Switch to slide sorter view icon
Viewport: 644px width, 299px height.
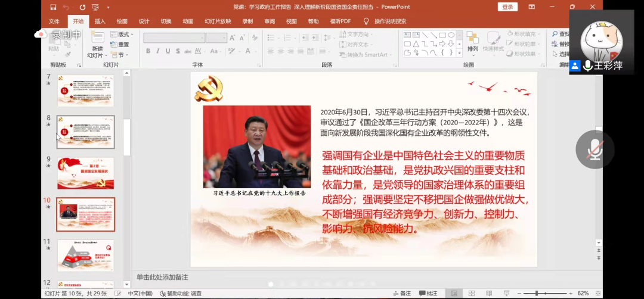click(x=471, y=293)
